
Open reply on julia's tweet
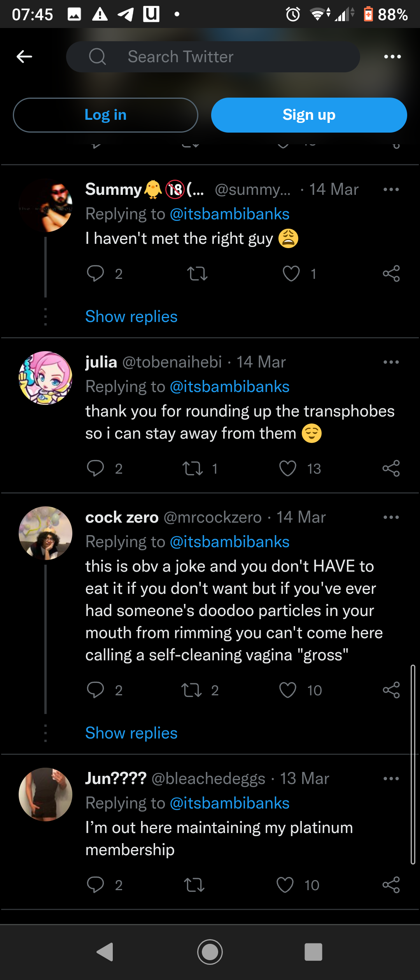95,468
